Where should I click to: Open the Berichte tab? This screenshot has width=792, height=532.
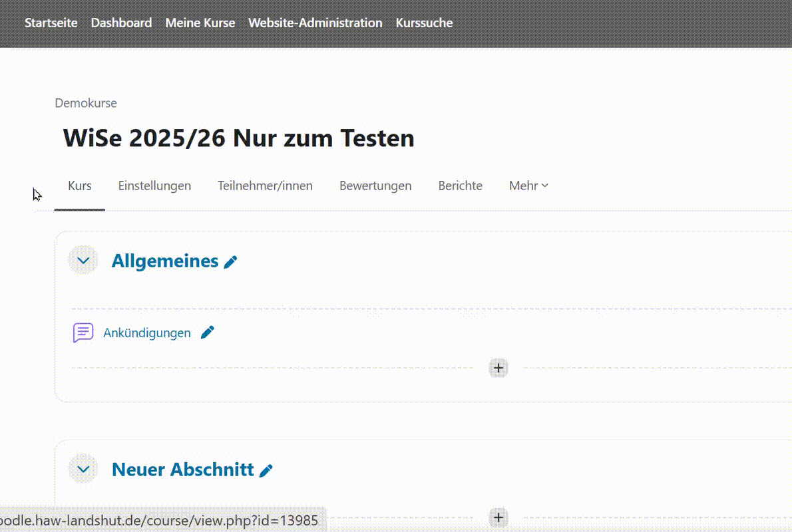(x=460, y=186)
